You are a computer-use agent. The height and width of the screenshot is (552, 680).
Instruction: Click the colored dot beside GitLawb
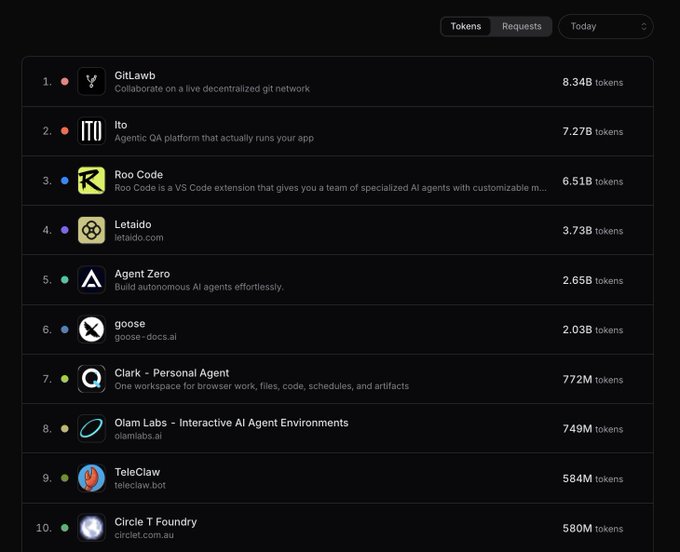click(x=65, y=82)
